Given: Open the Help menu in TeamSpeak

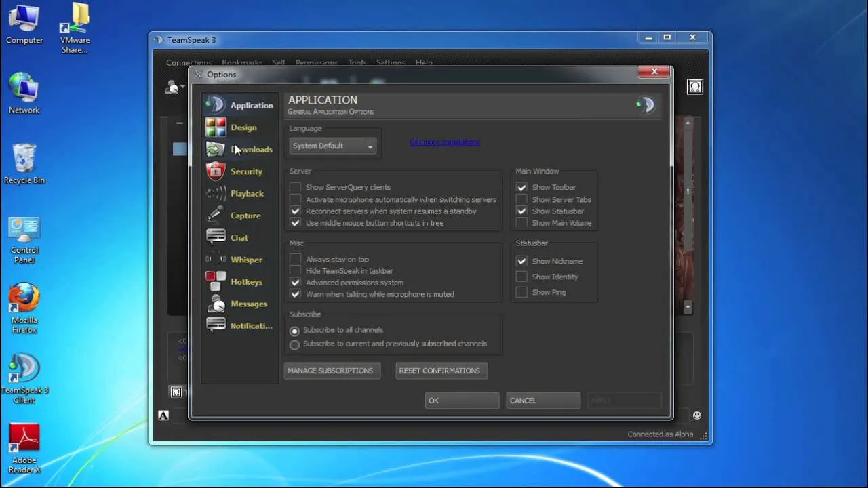Looking at the screenshot, I should pos(424,62).
